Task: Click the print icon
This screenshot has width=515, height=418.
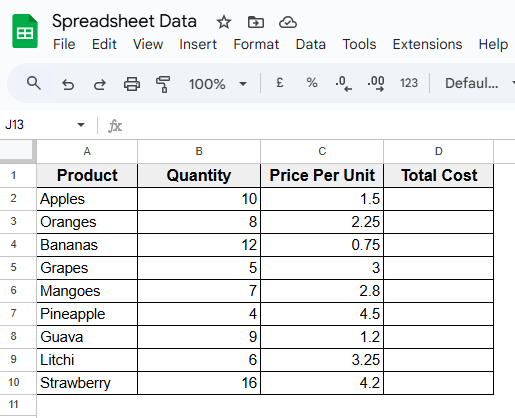Action: click(x=132, y=84)
